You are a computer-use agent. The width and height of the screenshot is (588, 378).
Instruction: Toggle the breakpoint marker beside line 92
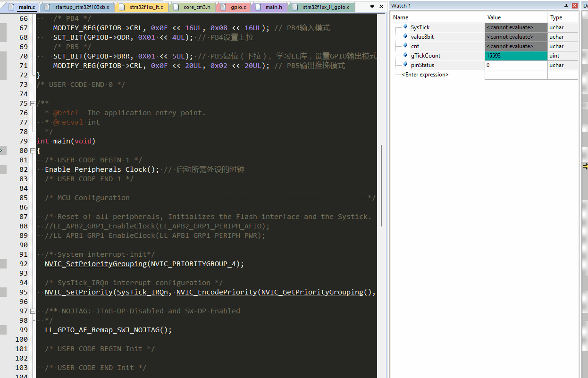tap(3, 263)
